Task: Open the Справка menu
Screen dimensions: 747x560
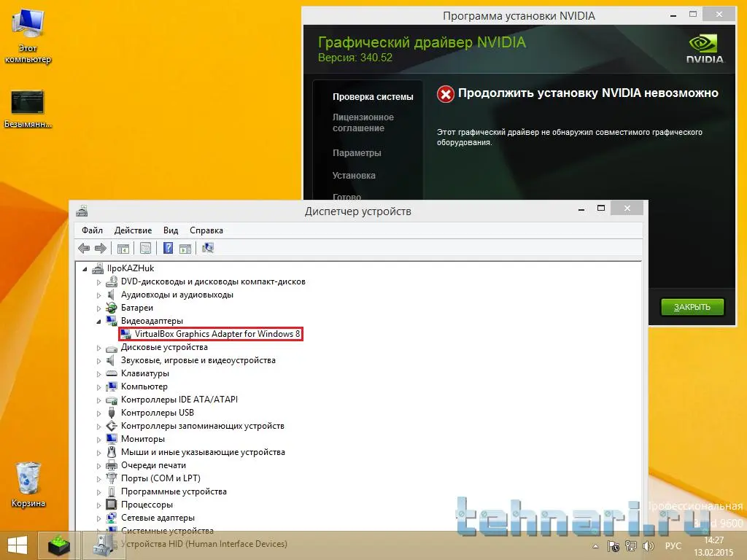Action: (x=206, y=230)
